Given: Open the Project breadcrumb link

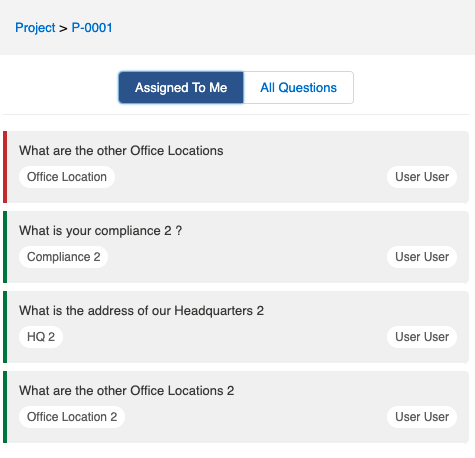Looking at the screenshot, I should coord(35,28).
